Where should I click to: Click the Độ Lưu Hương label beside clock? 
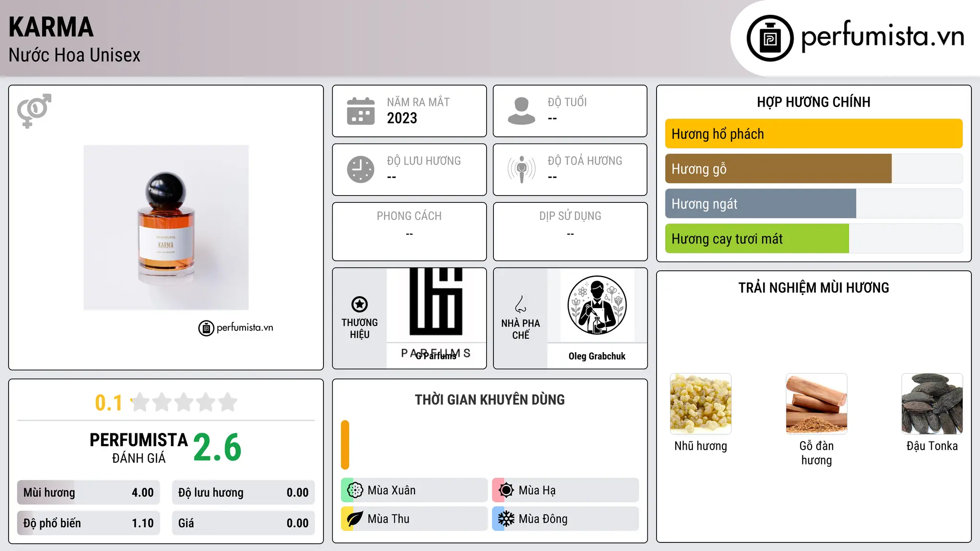[x=424, y=161]
